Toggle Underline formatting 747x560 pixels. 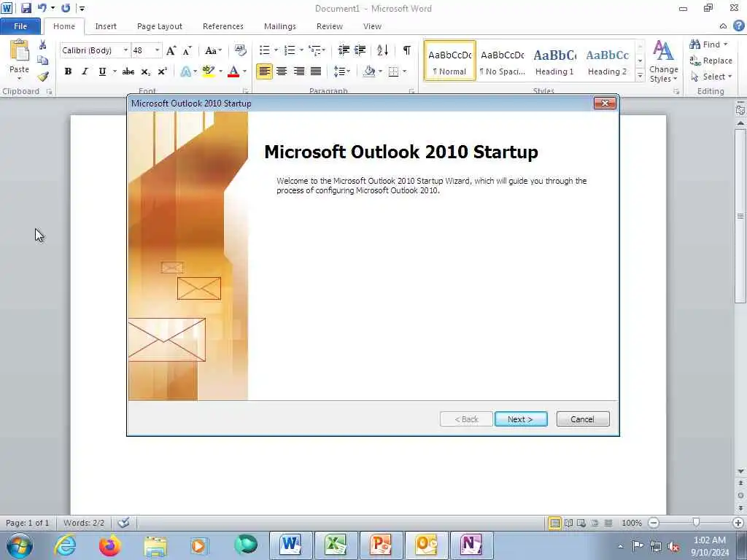pyautogui.click(x=102, y=71)
